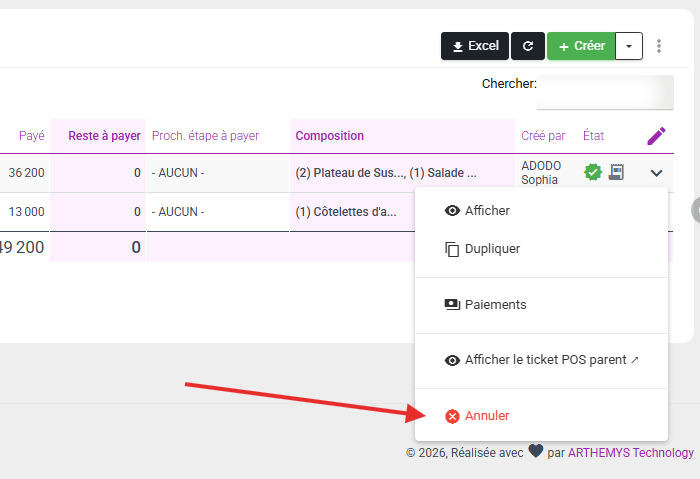Click the Proch. étape à payer header
The height and width of the screenshot is (479, 700).
click(x=205, y=136)
